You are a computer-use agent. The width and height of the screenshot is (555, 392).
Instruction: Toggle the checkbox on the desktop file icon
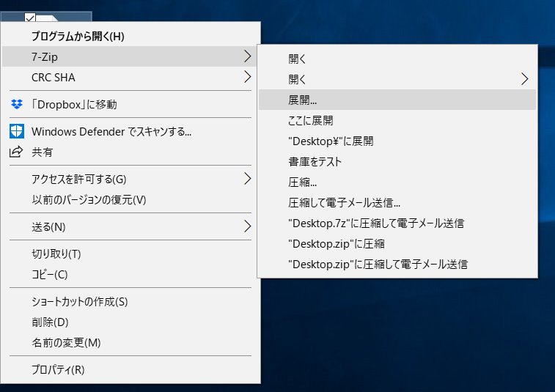coord(30,18)
